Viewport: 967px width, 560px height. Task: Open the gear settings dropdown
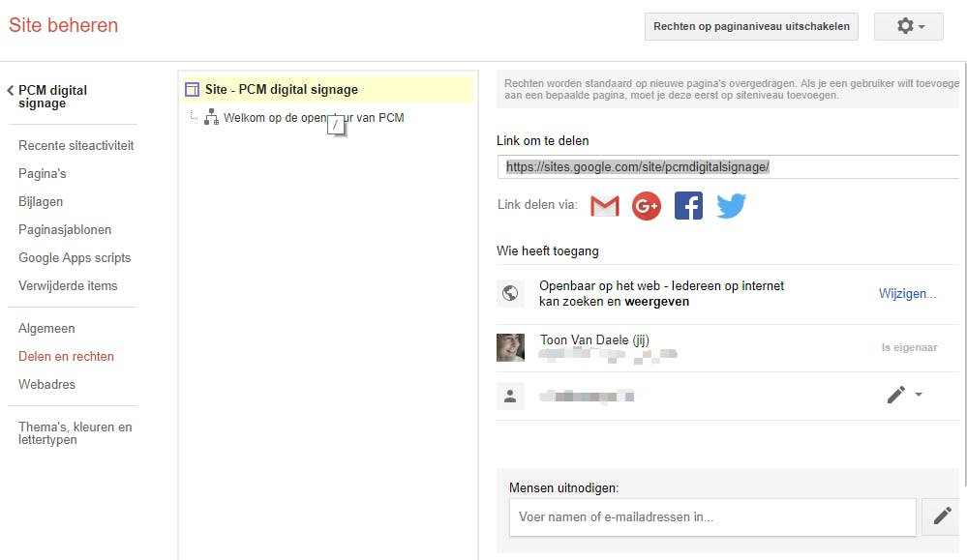tap(908, 27)
